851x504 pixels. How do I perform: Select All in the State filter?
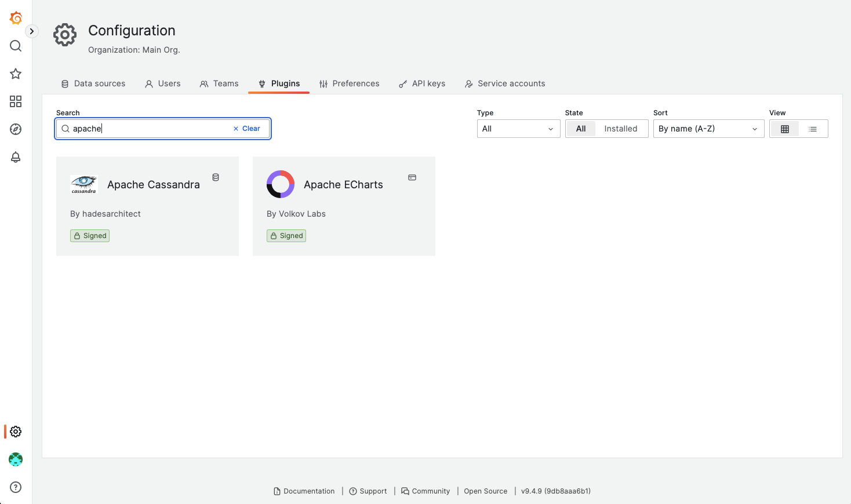581,129
